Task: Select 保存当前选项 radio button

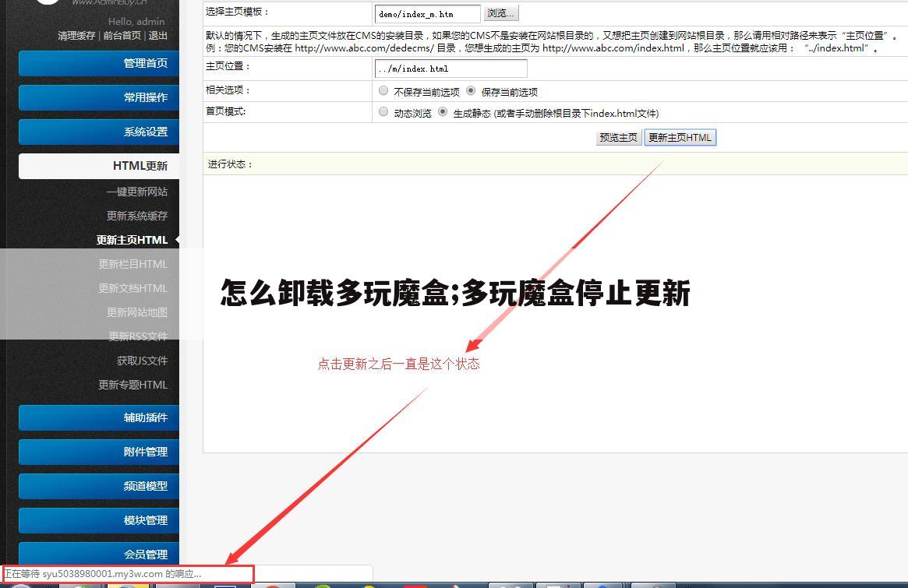Action: [x=471, y=91]
